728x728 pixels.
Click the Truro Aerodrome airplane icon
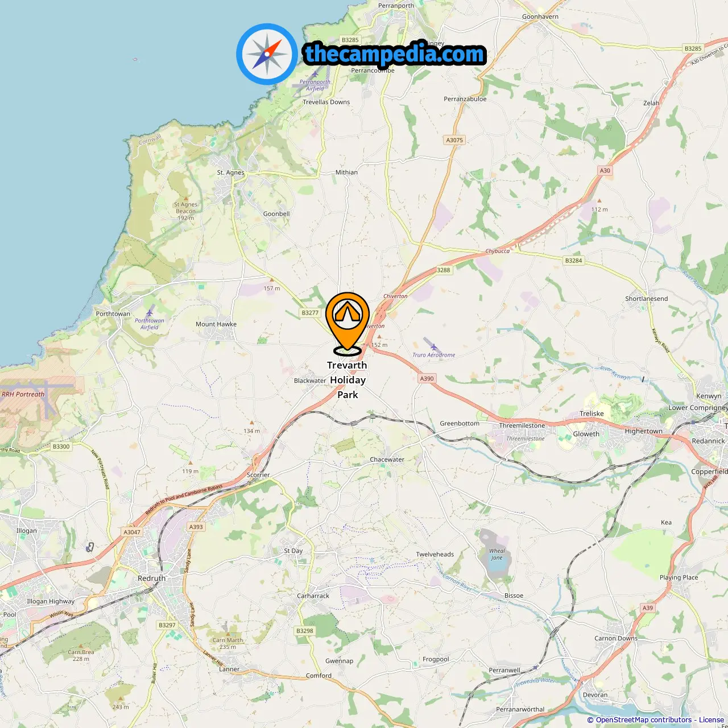433,346
